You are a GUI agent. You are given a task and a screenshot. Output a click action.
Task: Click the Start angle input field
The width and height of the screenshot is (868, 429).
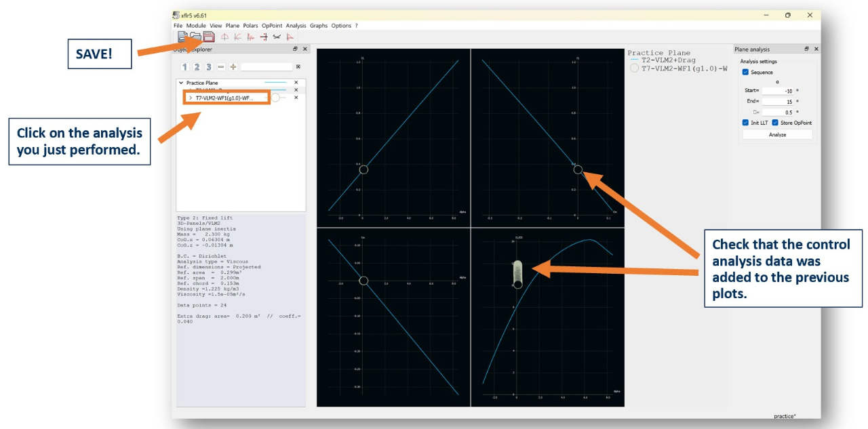777,91
